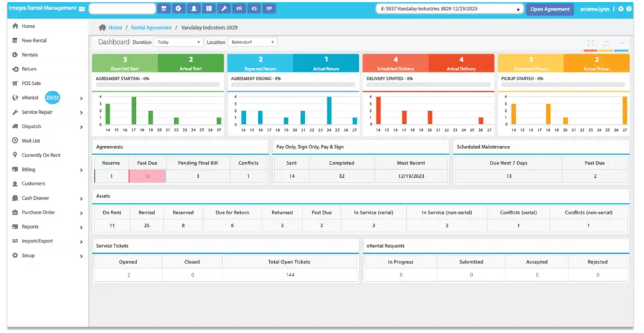
Task: Open the Duration dropdown set to Today
Action: [178, 42]
